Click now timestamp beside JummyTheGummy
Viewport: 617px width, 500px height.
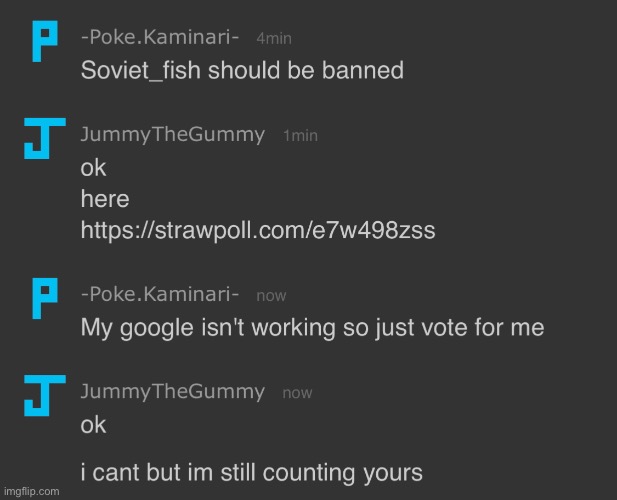click(297, 393)
